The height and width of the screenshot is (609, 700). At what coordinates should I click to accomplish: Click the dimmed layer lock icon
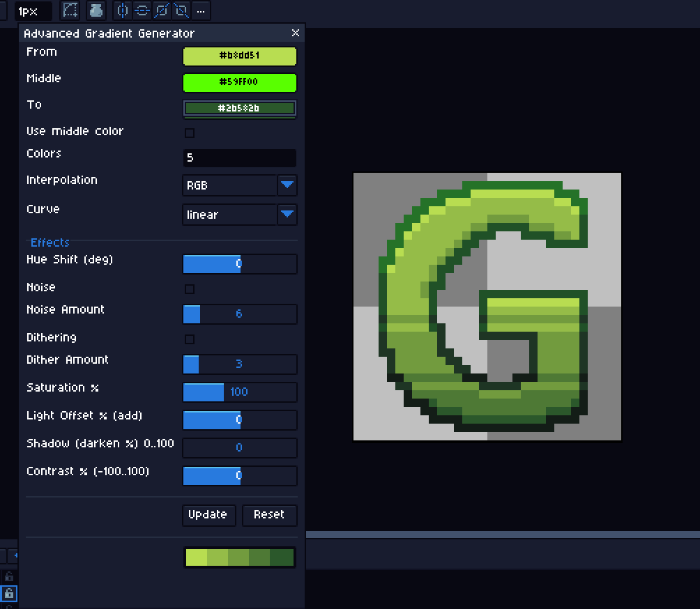pos(9,576)
